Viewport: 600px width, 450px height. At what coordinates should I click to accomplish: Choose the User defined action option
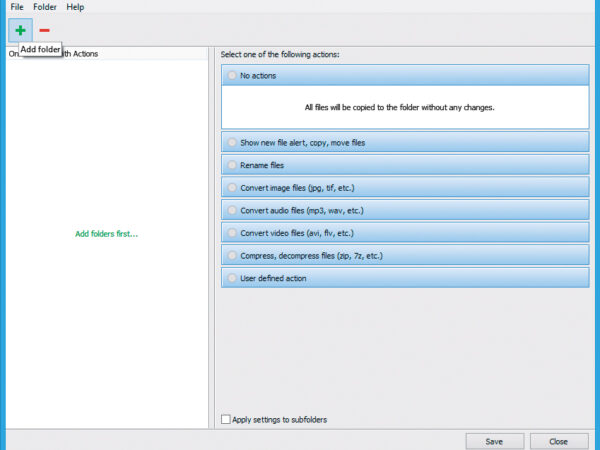pos(233,278)
